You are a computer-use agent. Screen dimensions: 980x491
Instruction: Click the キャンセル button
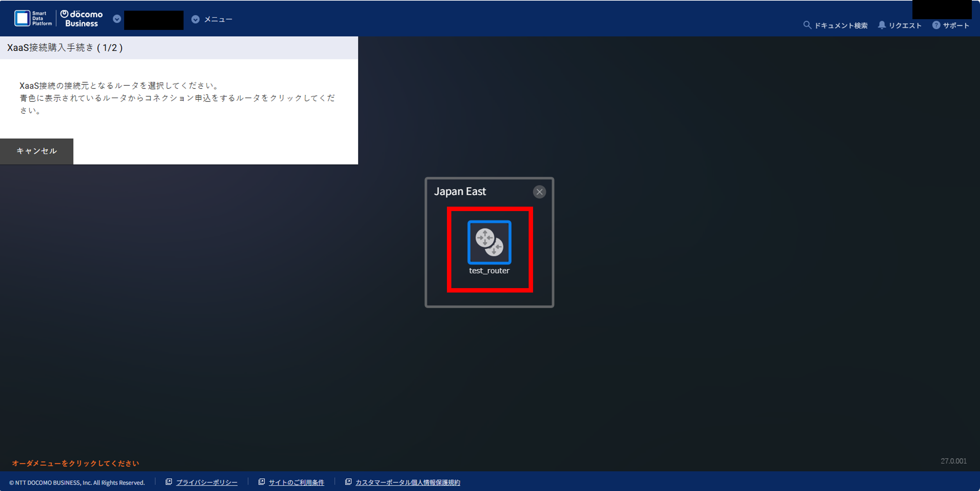pyautogui.click(x=36, y=151)
